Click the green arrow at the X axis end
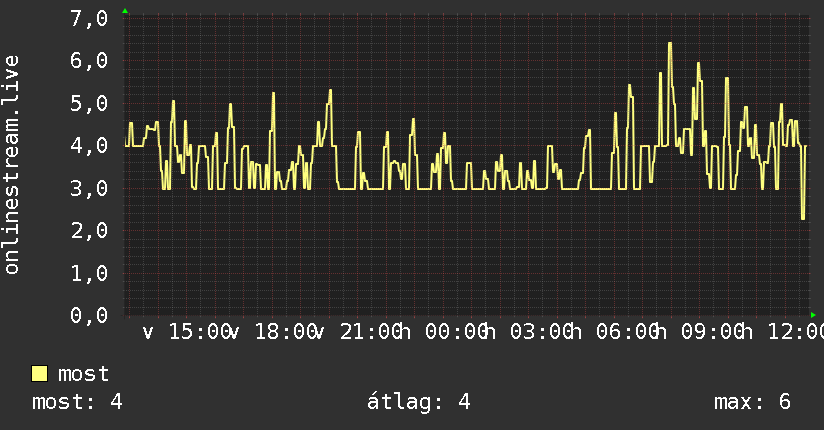 (813, 315)
